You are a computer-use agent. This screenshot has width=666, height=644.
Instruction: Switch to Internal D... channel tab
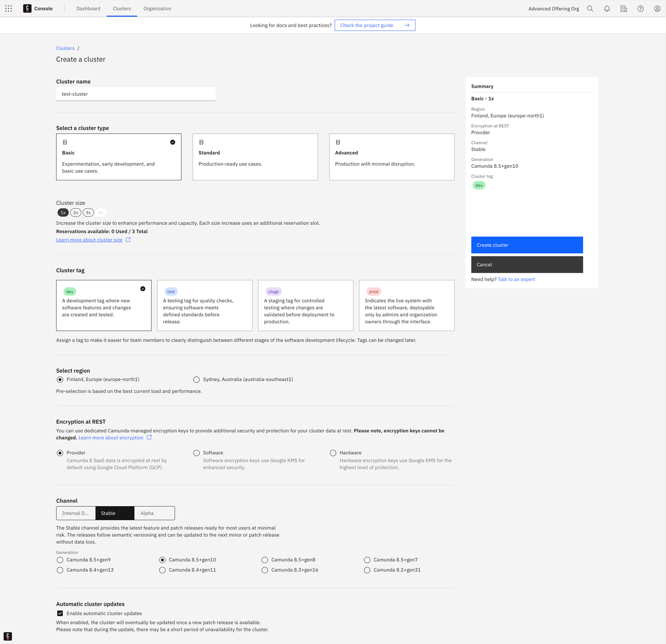[76, 513]
